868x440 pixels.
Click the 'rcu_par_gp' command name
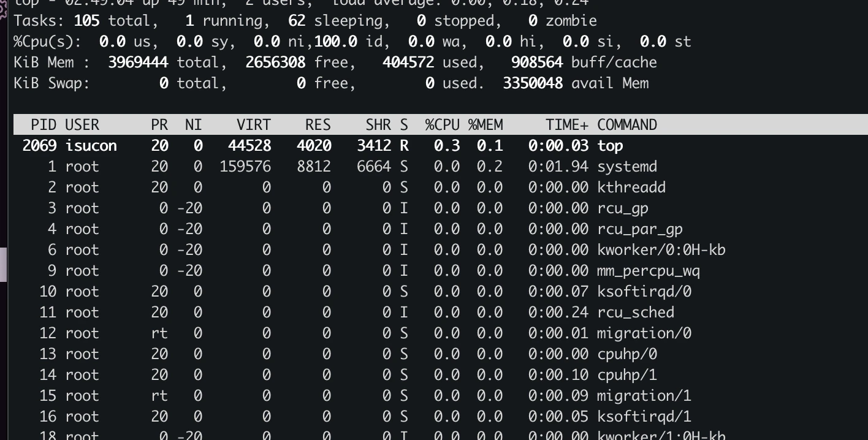tap(640, 229)
